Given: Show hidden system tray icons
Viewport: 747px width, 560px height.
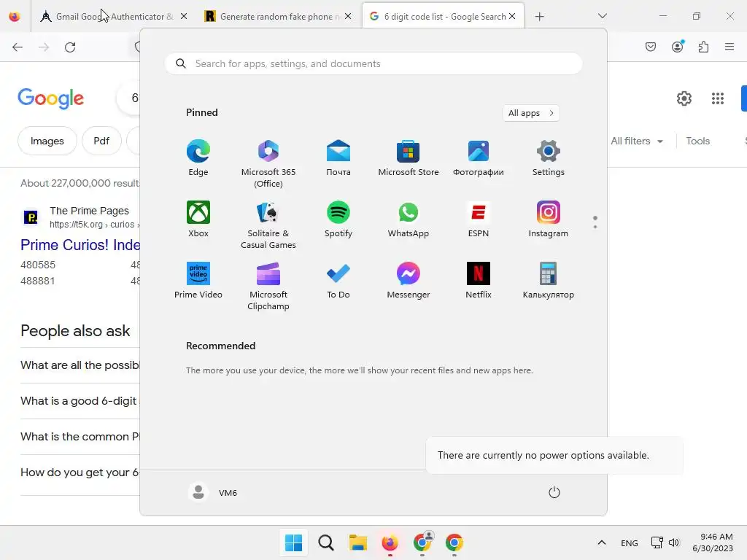Looking at the screenshot, I should click(602, 542).
